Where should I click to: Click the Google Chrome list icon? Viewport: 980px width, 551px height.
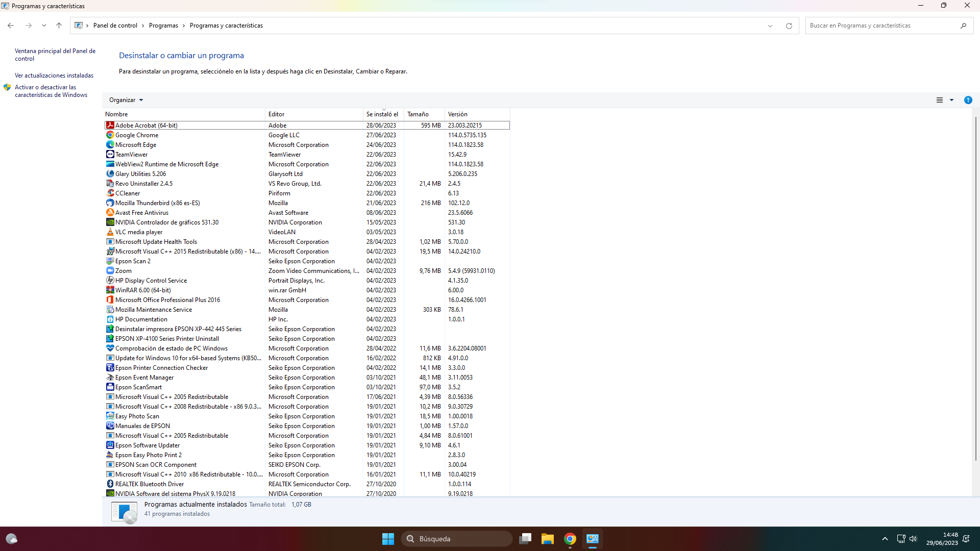(110, 135)
